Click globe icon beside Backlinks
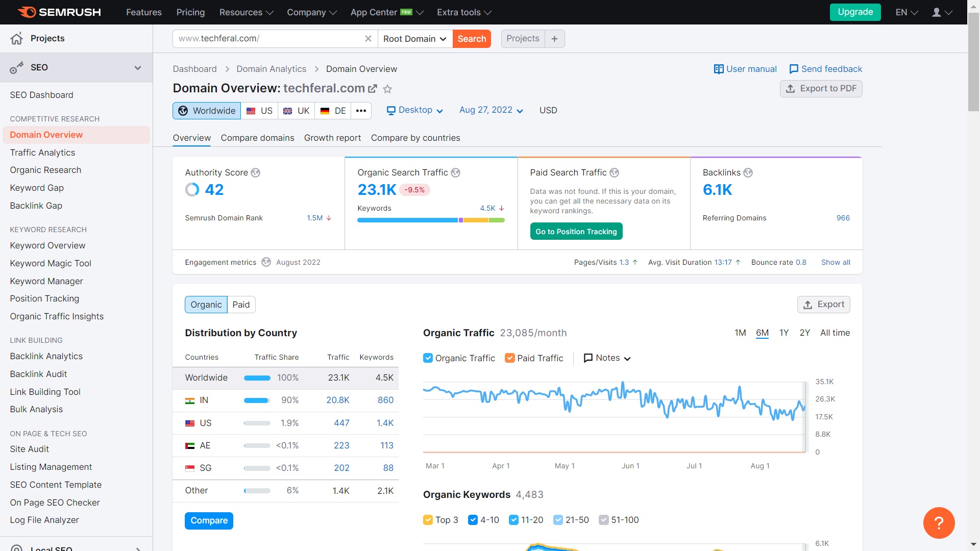The height and width of the screenshot is (551, 980). (x=748, y=173)
